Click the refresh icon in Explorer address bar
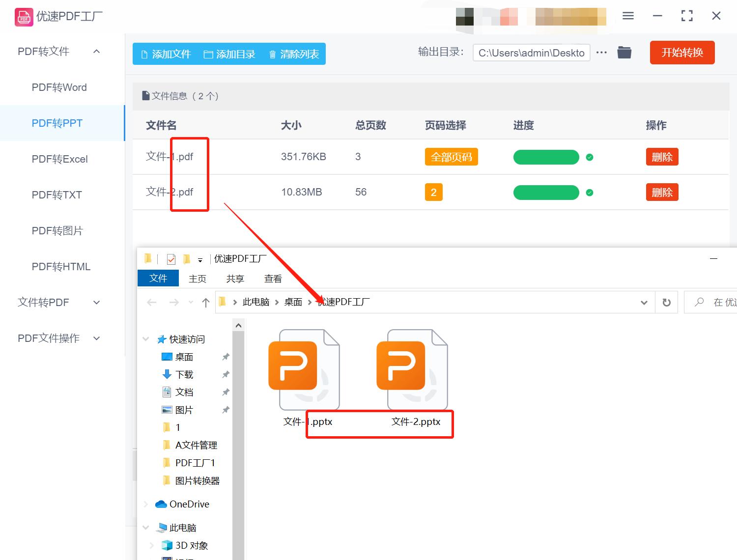The image size is (737, 560). [666, 302]
